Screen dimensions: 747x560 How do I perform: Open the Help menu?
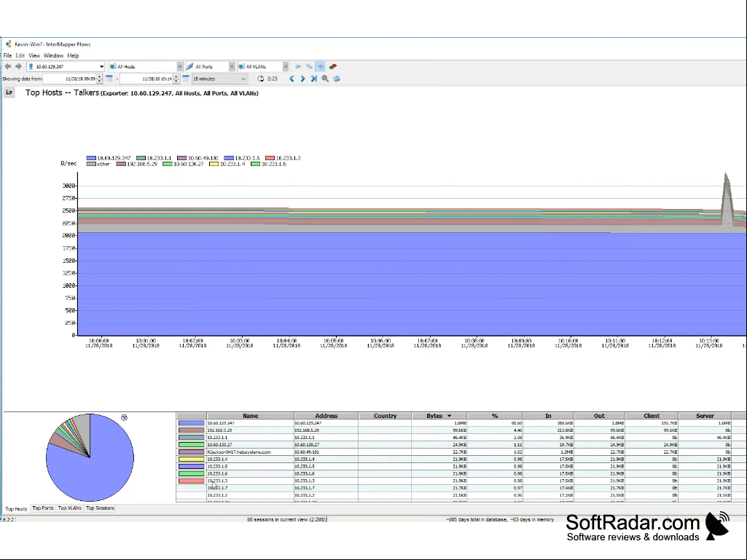coord(73,56)
